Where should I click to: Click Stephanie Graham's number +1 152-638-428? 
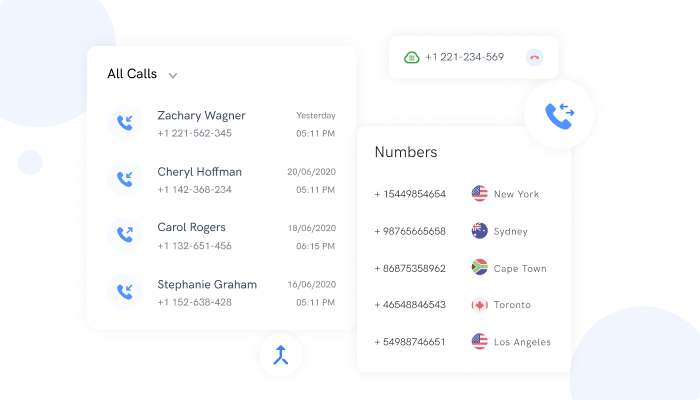pyautogui.click(x=194, y=302)
